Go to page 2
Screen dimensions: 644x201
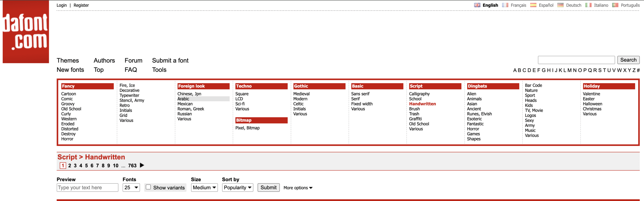(x=70, y=166)
